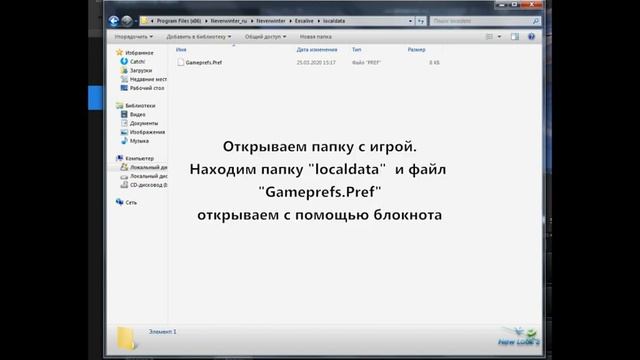Open Help with the question mark icon
Image resolution: width=640 pixels, height=360 pixels.
[x=531, y=37]
